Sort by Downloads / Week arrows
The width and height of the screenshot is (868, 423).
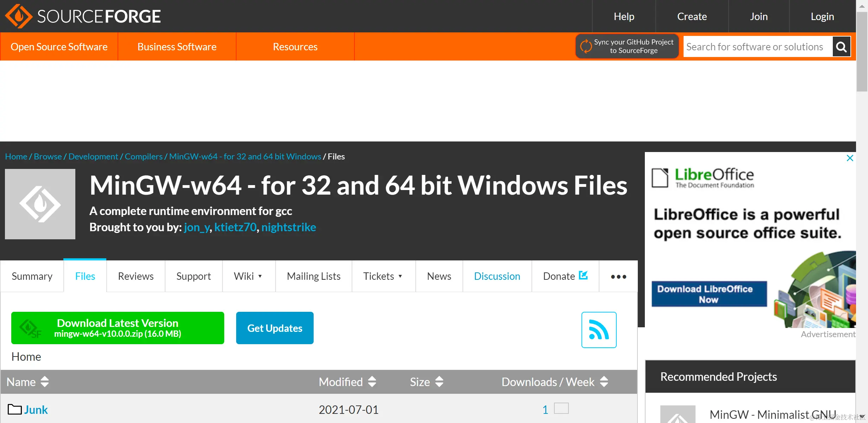(604, 382)
